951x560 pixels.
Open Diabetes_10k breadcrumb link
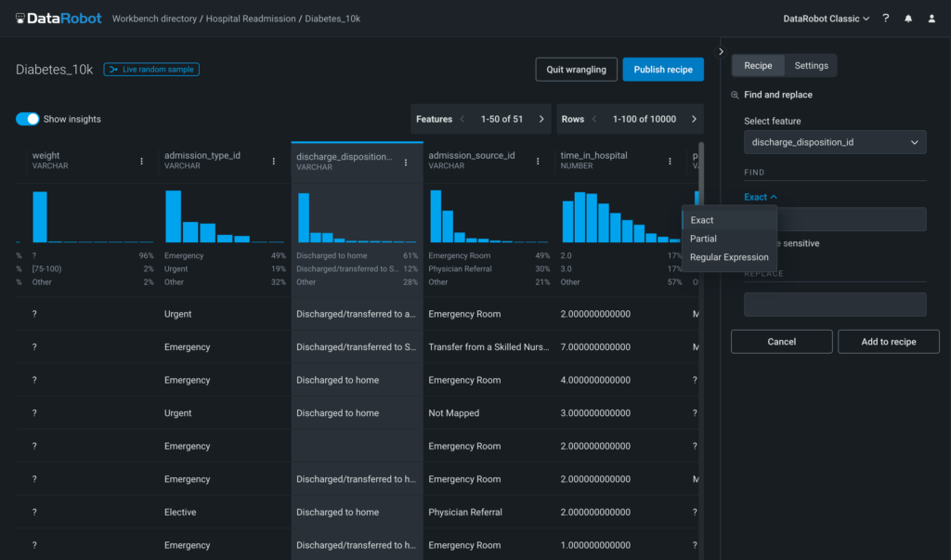pos(332,19)
